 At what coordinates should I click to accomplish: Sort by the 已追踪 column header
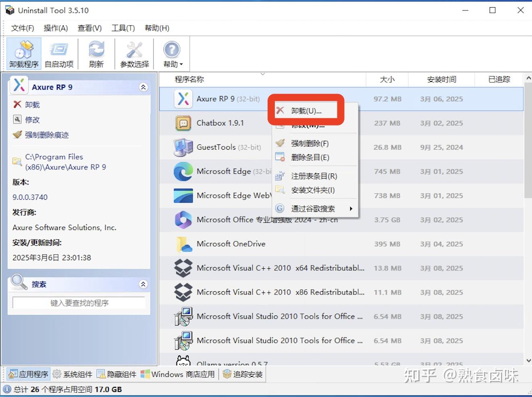(499, 79)
